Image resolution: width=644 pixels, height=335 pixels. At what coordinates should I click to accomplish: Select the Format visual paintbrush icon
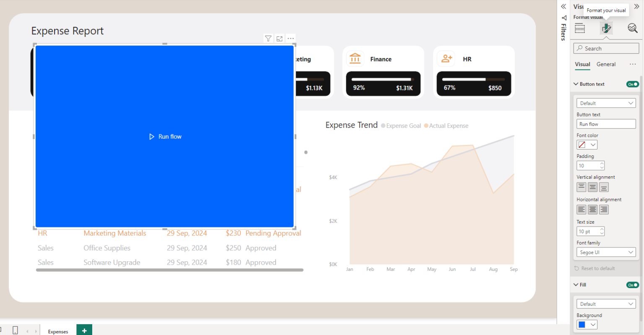click(x=606, y=28)
